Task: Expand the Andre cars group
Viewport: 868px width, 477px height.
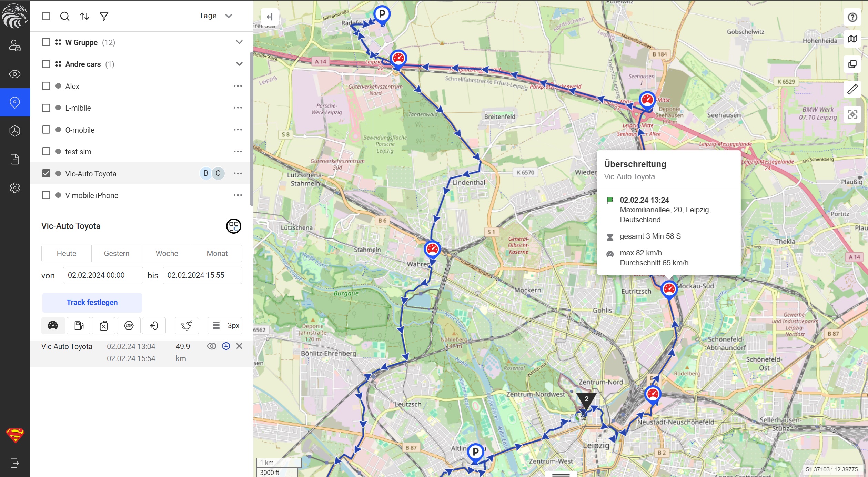Action: tap(239, 64)
